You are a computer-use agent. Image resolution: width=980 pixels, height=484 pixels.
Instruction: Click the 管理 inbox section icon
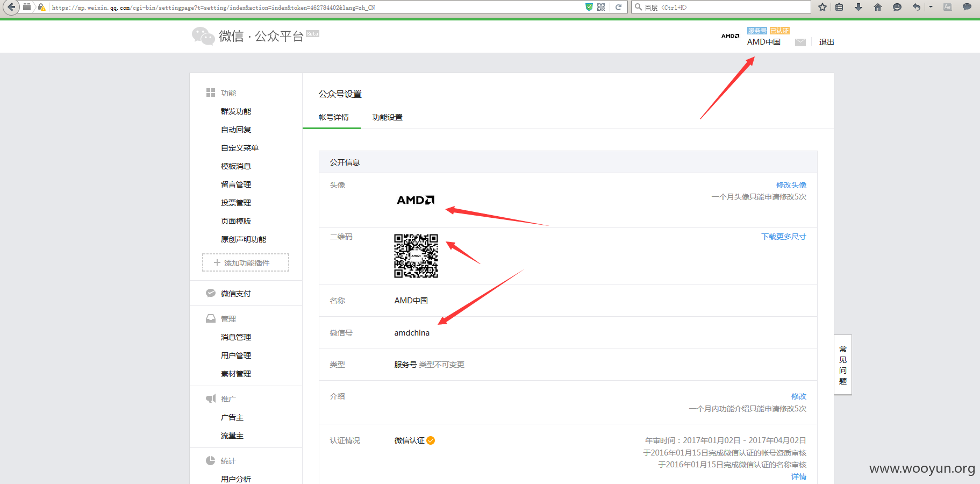pyautogui.click(x=211, y=318)
